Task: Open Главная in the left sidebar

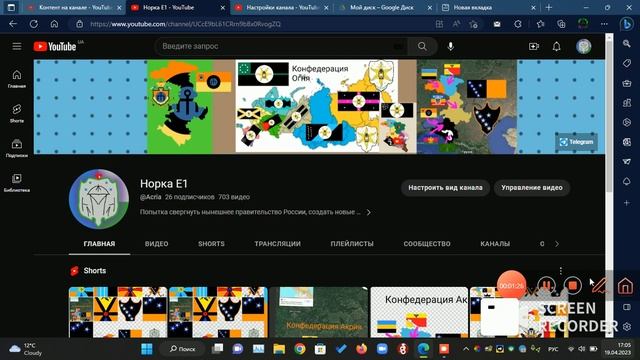Action: 17,79
